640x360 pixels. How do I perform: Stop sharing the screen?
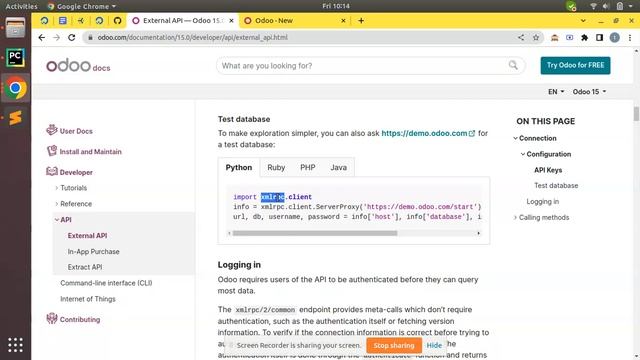coord(393,345)
